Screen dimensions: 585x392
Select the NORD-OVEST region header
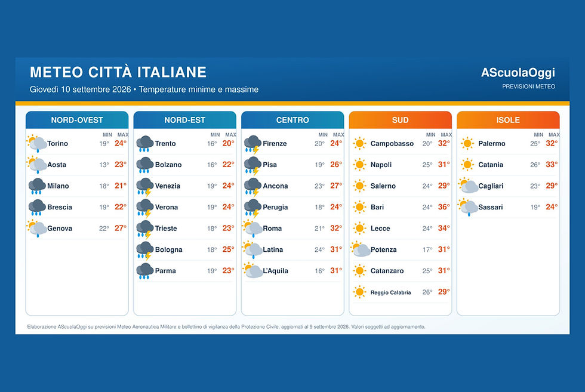[77, 120]
